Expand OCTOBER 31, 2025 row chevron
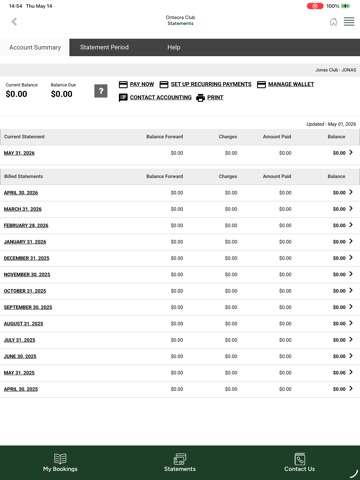The image size is (360, 480). (x=351, y=290)
